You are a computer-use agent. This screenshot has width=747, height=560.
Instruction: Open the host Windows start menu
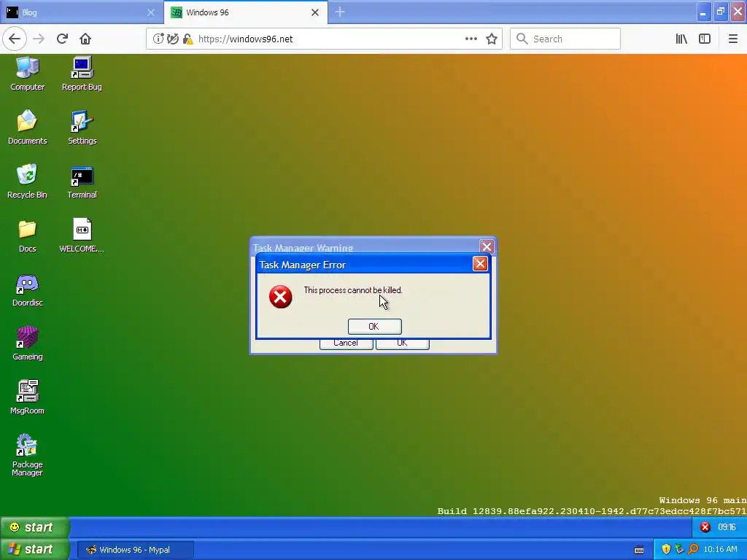34,550
